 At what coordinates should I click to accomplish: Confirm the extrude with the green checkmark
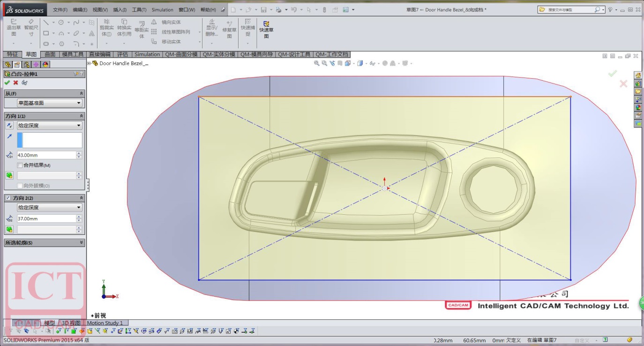(7, 83)
